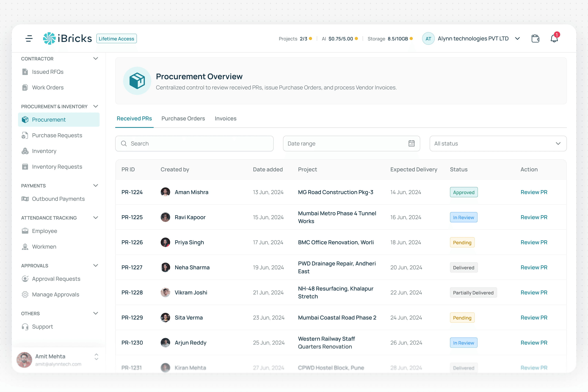
Task: Click Employee briefcase icon
Action: click(x=25, y=231)
